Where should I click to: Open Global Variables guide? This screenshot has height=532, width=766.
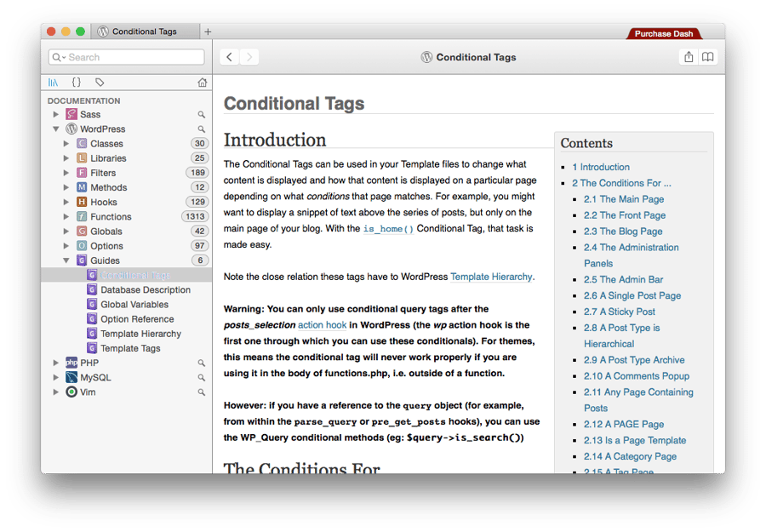134,305
